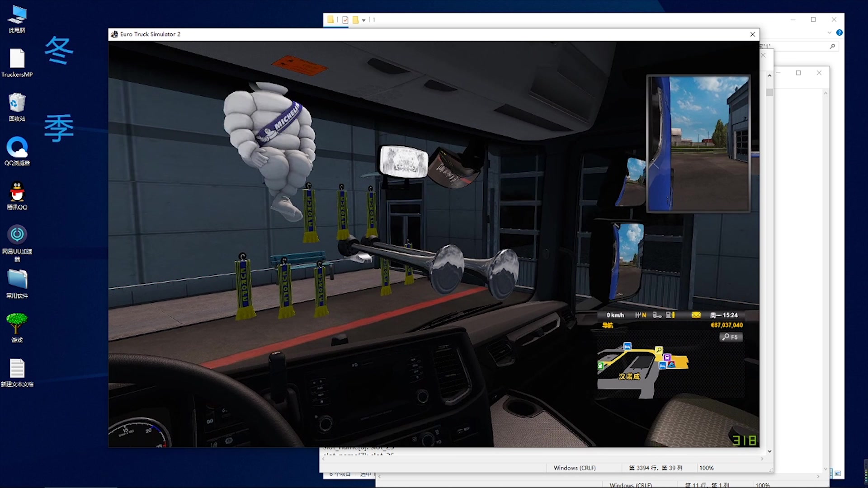This screenshot has width=868, height=488.
Task: Click the Explorer search magnifier icon
Action: coord(832,46)
